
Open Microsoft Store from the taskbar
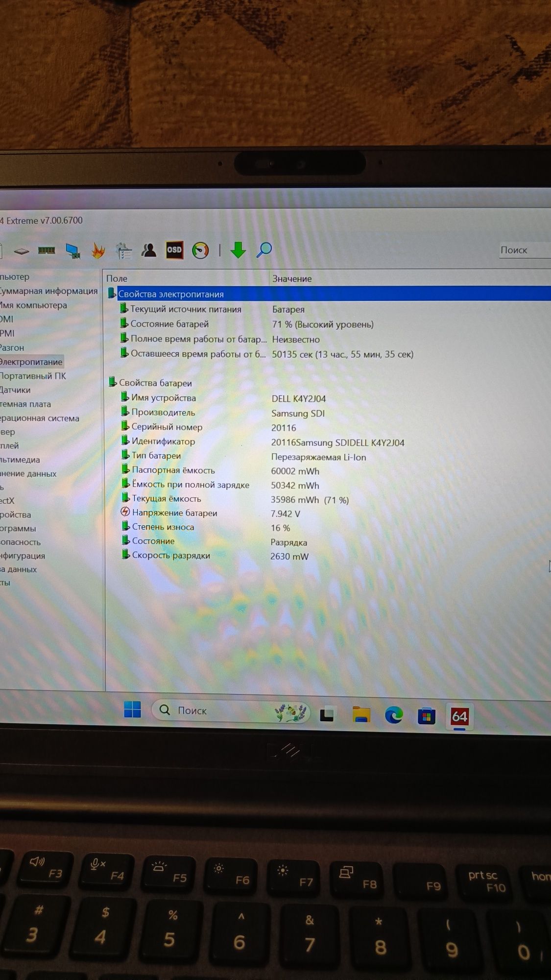click(426, 716)
